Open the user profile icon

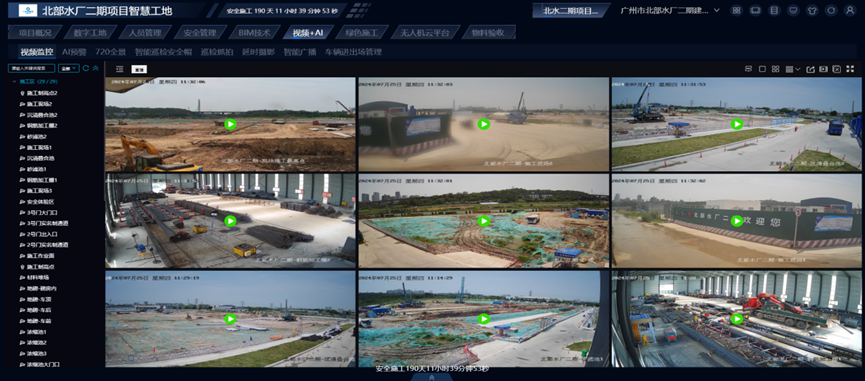pyautogui.click(x=850, y=10)
